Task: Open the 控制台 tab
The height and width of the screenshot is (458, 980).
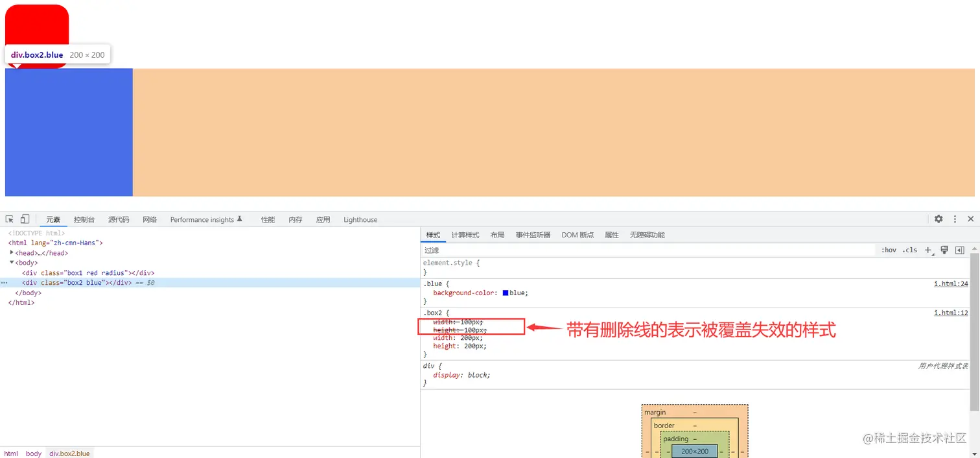Action: (84, 219)
